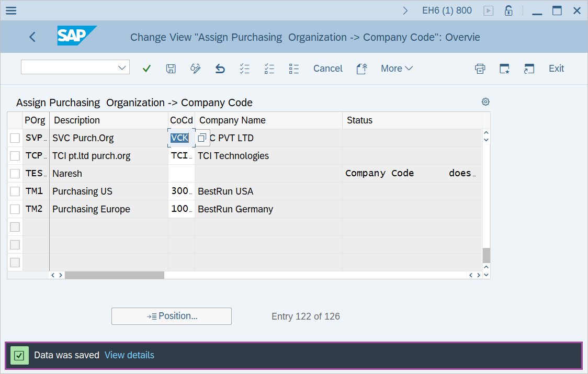588x374 pixels.
Task: Select Cancel in the toolbar
Action: point(327,68)
